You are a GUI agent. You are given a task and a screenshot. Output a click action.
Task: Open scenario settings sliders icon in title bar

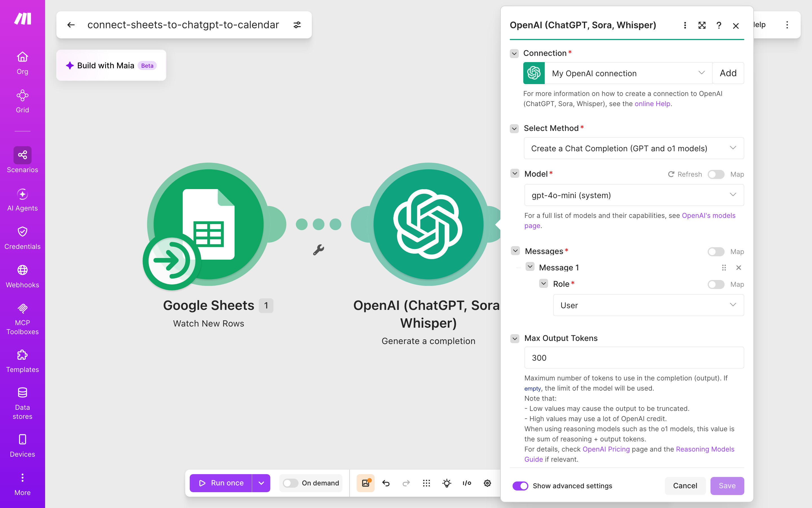pyautogui.click(x=297, y=25)
